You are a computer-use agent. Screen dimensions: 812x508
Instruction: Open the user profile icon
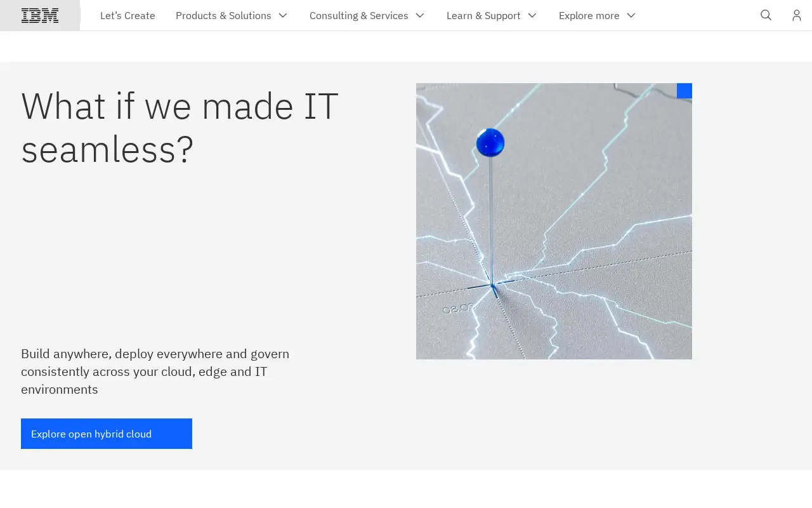tap(797, 15)
